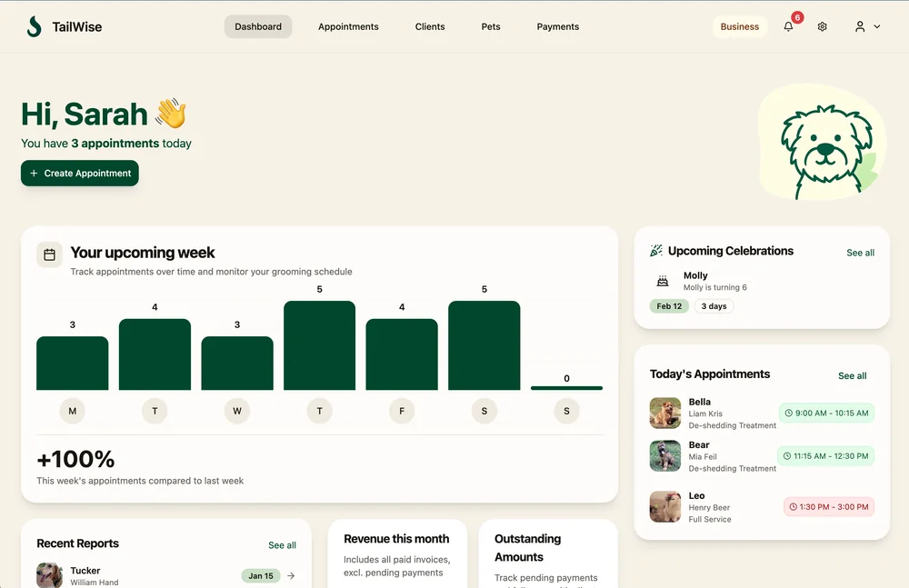Expand the user profile dropdown

click(x=867, y=27)
